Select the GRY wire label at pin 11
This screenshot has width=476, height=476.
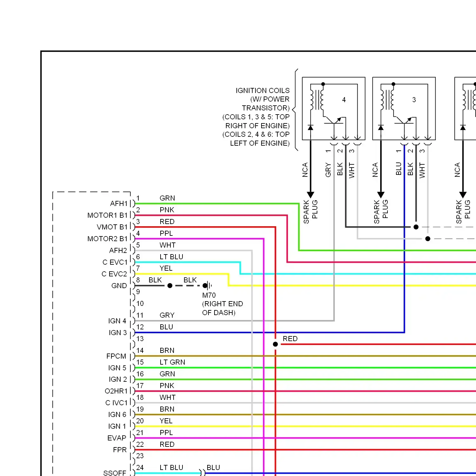coord(167,315)
